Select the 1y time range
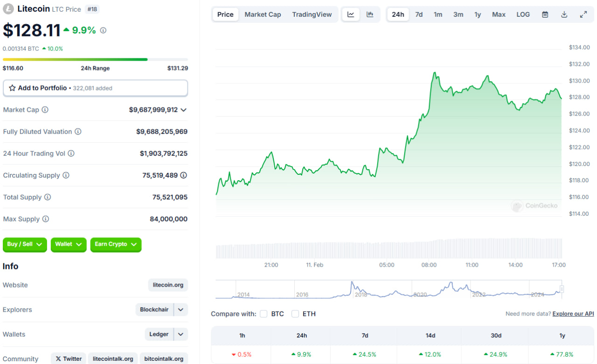The image size is (597, 364). point(478,14)
